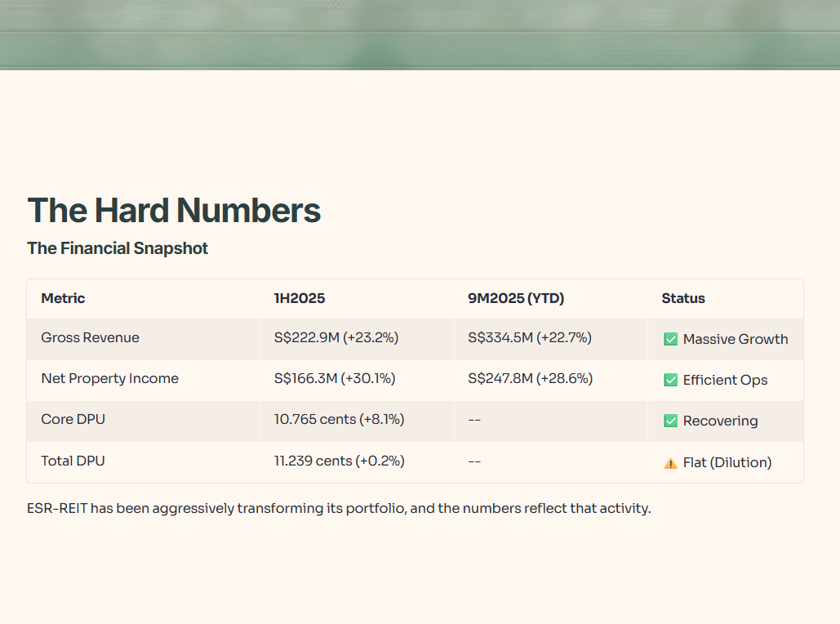Click the Efficient Ops status text
Image resolution: width=840 pixels, height=624 pixels.
click(726, 380)
